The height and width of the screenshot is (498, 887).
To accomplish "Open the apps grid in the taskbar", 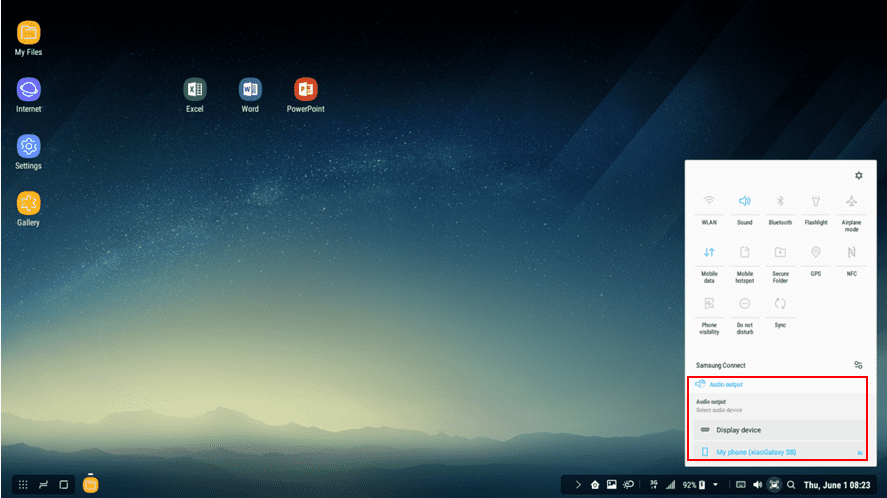I will 23,485.
